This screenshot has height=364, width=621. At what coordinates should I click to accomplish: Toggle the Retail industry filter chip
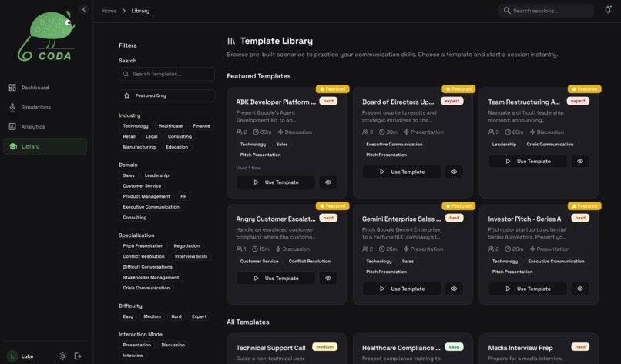point(129,136)
